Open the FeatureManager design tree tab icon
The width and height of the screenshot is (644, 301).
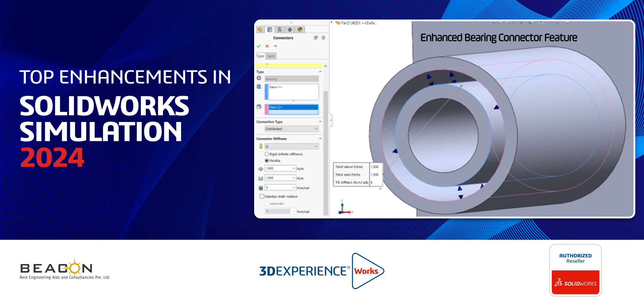[x=260, y=30]
